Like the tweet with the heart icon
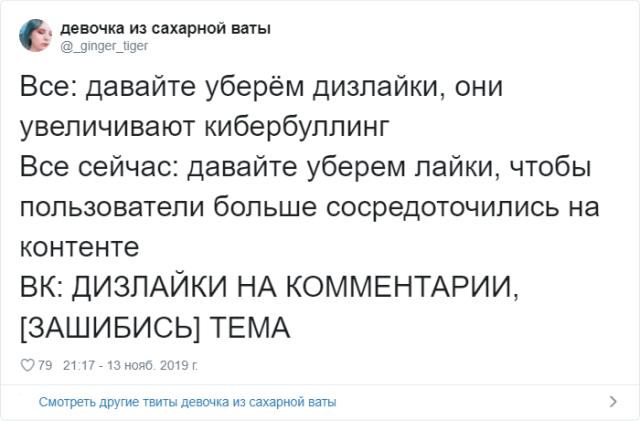The image size is (640, 421). pos(27,365)
